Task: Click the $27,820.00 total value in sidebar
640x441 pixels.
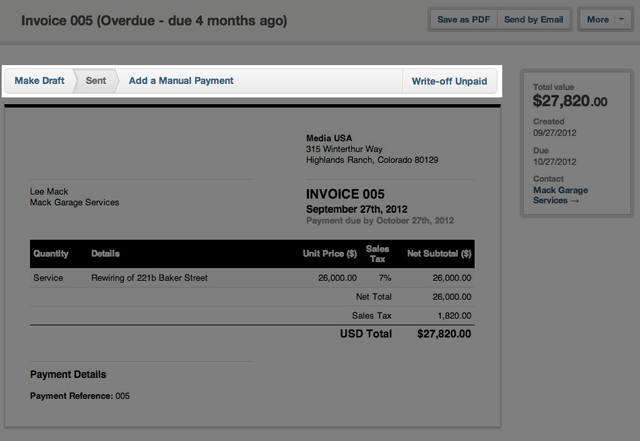Action: (x=569, y=101)
